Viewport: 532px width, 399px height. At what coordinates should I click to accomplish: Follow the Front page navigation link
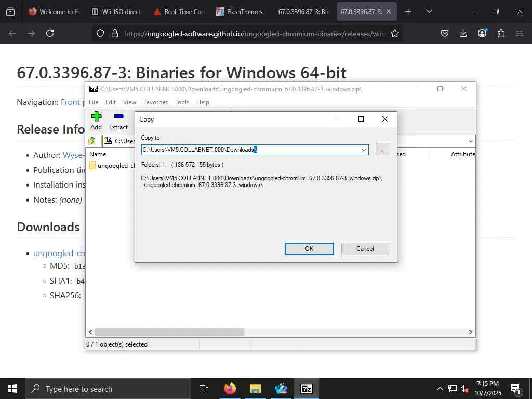73,102
